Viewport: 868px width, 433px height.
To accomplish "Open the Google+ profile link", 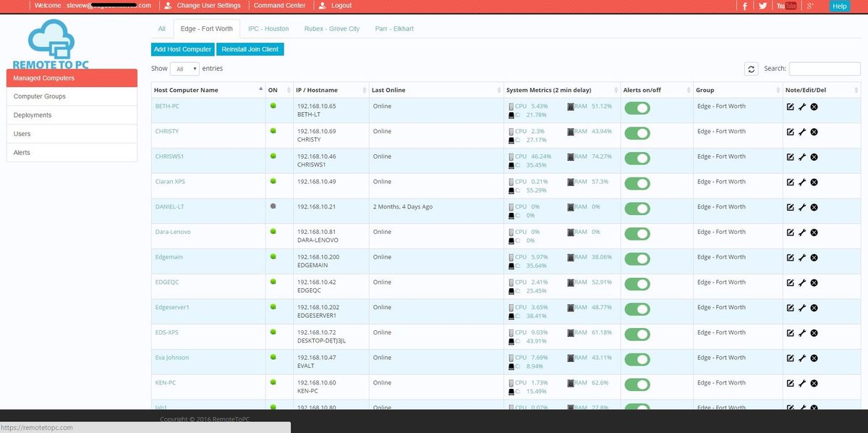I will point(810,6).
